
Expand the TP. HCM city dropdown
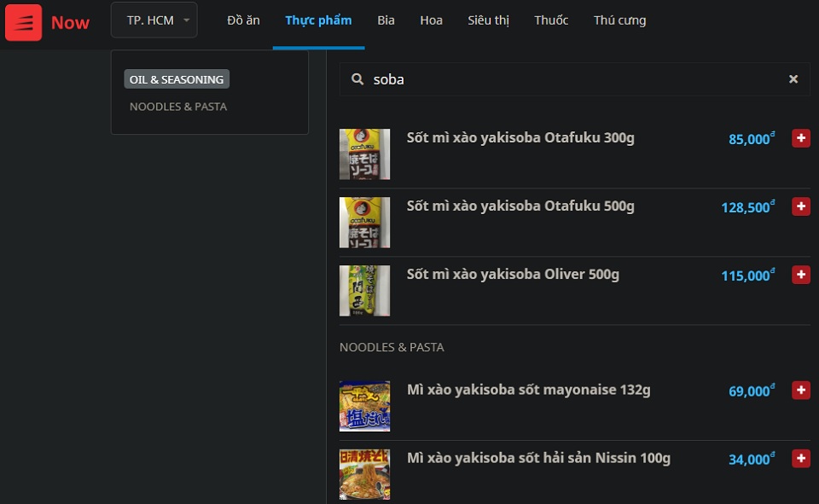pos(154,20)
